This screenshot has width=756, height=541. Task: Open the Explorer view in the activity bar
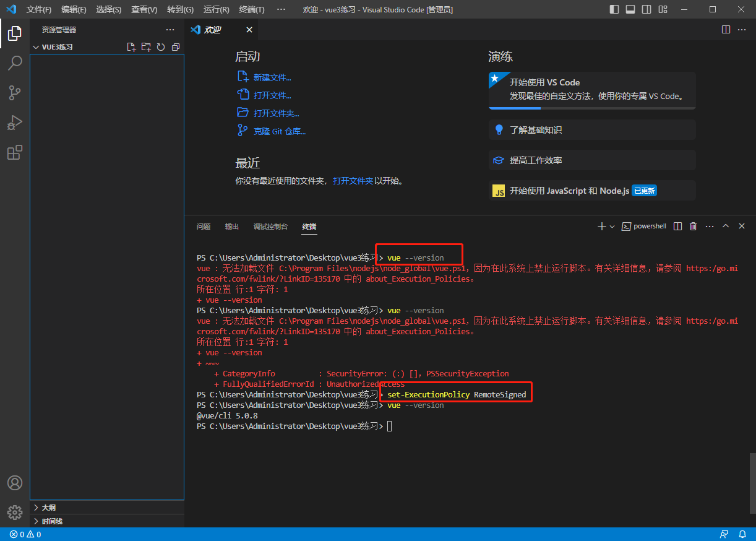pos(15,33)
